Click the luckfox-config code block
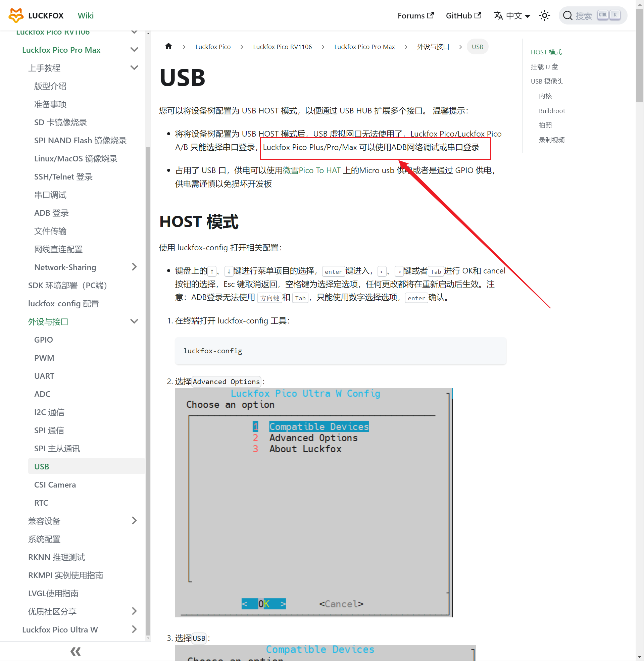 coord(341,351)
